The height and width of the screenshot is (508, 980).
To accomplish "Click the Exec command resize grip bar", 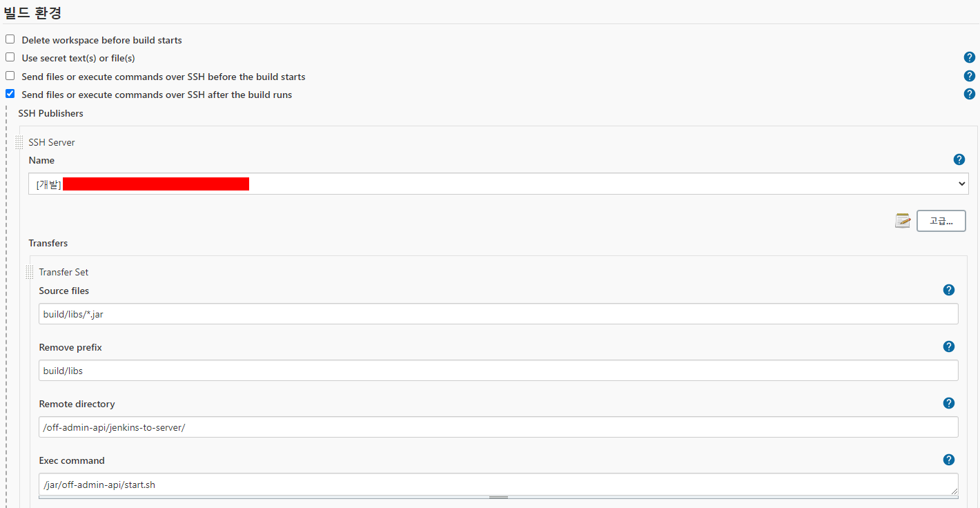I will pyautogui.click(x=498, y=497).
